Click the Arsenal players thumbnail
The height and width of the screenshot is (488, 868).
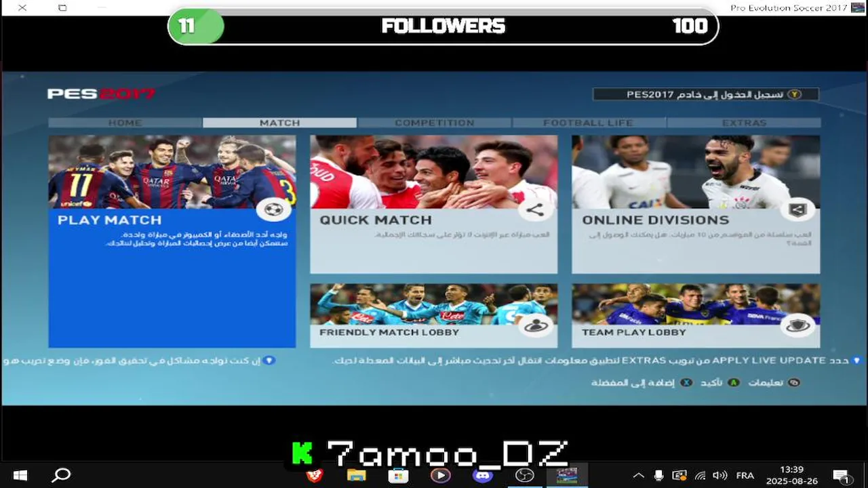(x=434, y=171)
